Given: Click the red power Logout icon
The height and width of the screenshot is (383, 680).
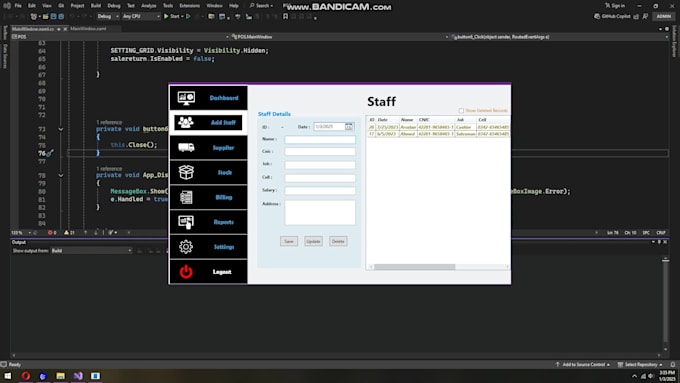Looking at the screenshot, I should click(x=186, y=272).
